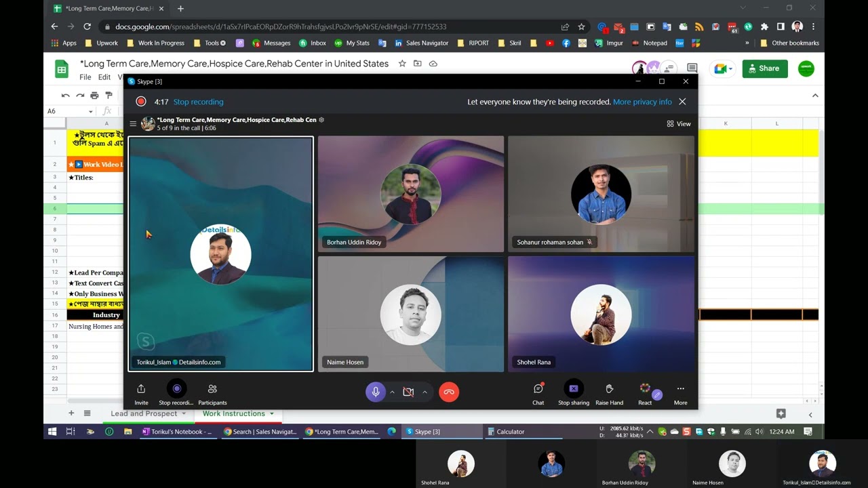Open Task View on the taskbar

click(71, 432)
